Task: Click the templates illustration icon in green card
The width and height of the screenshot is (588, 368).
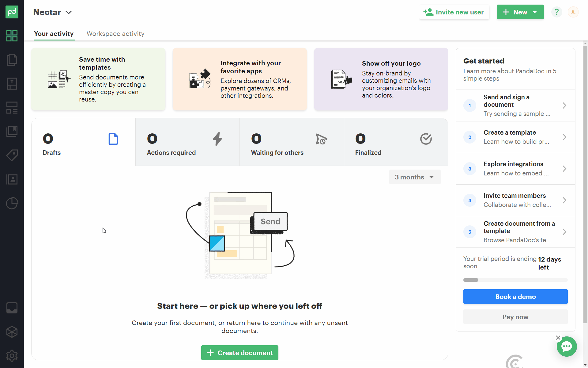Action: [59, 79]
